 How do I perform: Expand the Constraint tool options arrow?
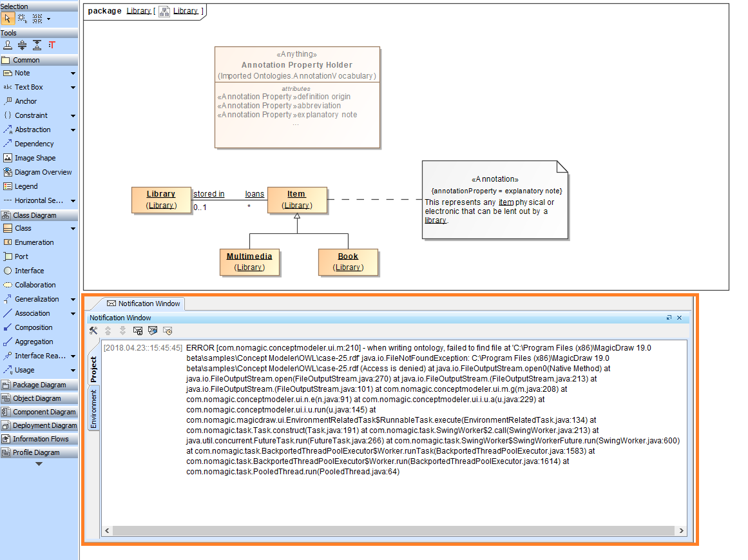click(73, 115)
